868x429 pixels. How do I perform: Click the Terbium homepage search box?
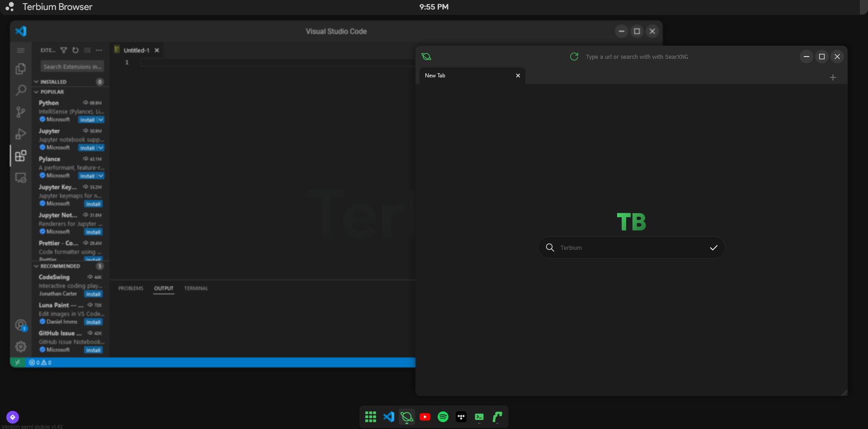pos(632,248)
